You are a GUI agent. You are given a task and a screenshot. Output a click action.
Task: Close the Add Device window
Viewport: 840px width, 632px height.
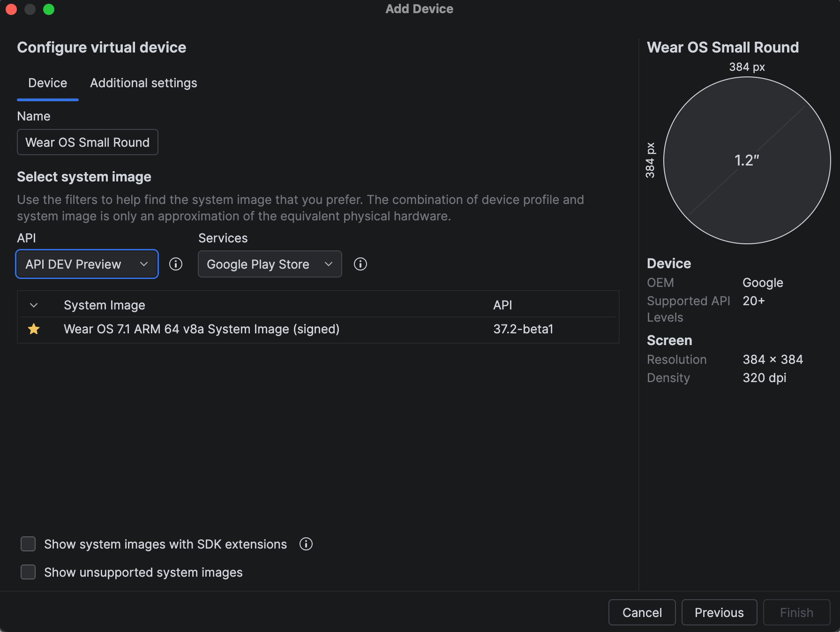[x=11, y=9]
